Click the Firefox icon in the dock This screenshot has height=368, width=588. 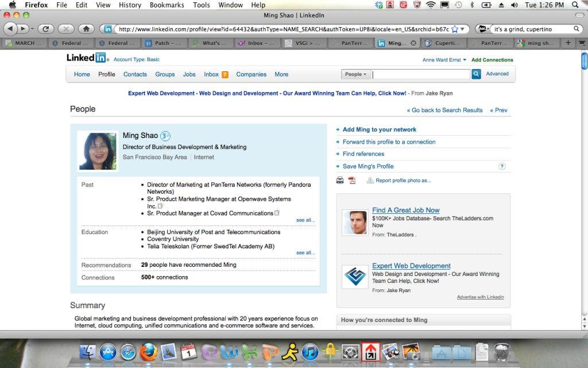point(148,352)
